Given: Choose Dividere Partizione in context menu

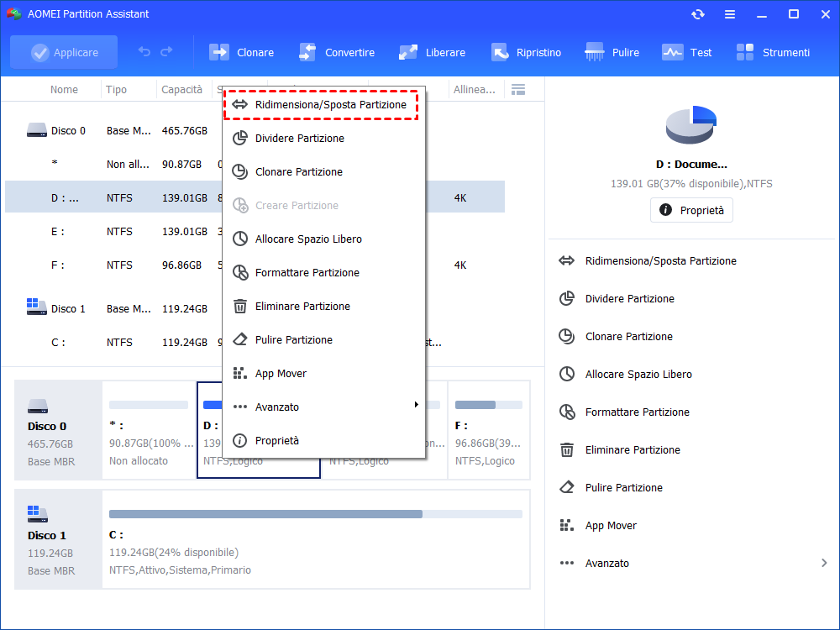Looking at the screenshot, I should pos(323,139).
